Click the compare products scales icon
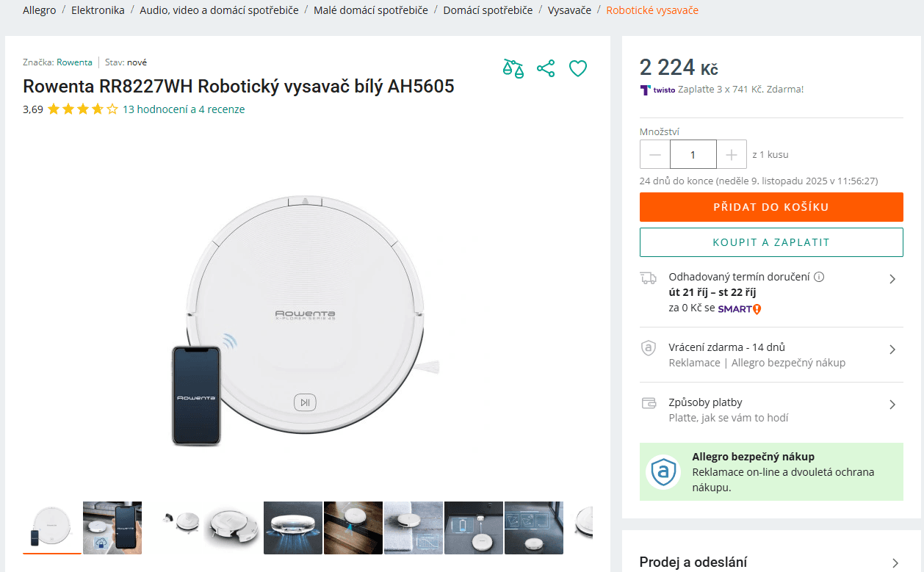The image size is (924, 572). 513,68
